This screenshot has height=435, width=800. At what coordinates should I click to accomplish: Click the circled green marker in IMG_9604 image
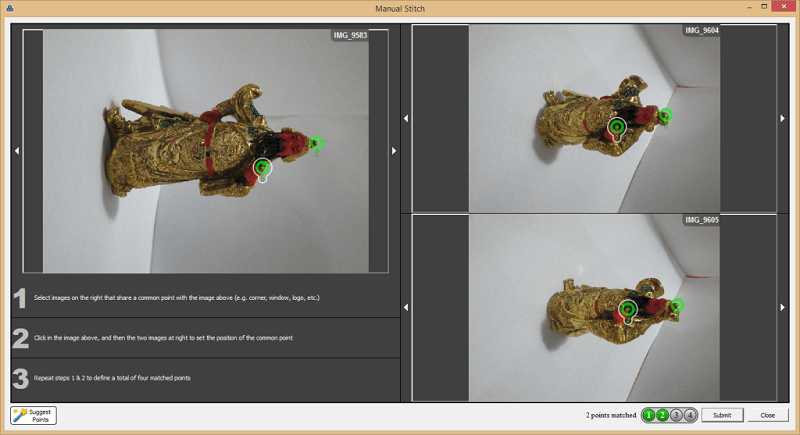[x=617, y=126]
